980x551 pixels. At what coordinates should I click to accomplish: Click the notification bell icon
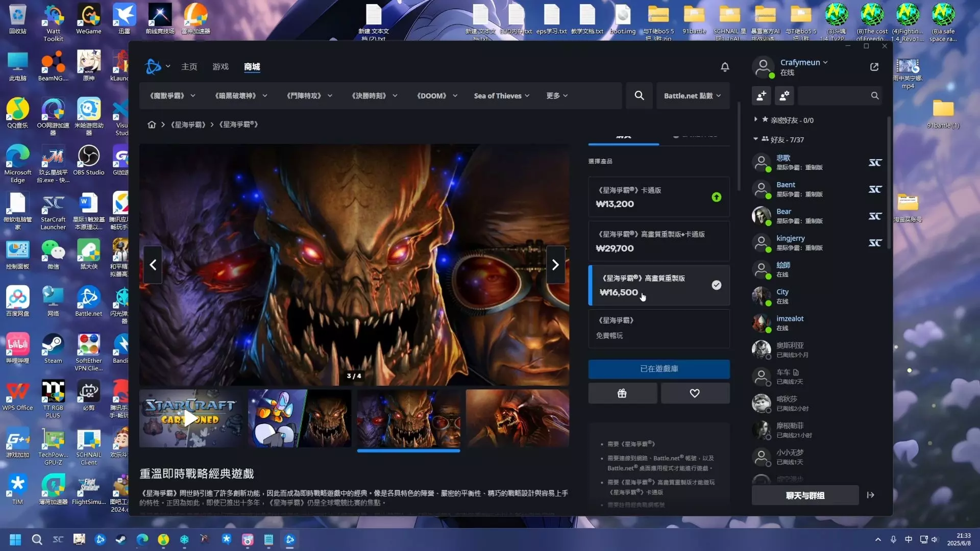(725, 67)
